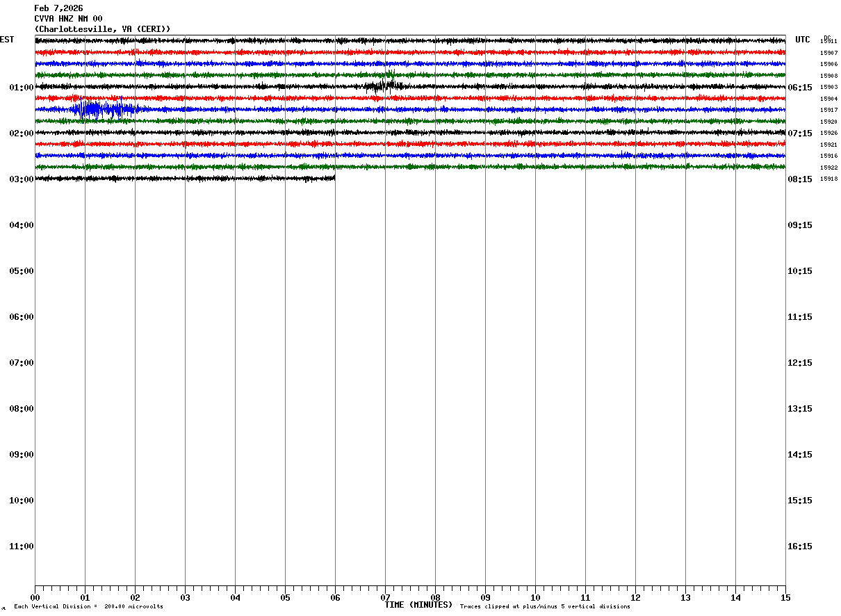Click the '13:15' UTC time label
This screenshot has width=841, height=616.
click(x=800, y=409)
